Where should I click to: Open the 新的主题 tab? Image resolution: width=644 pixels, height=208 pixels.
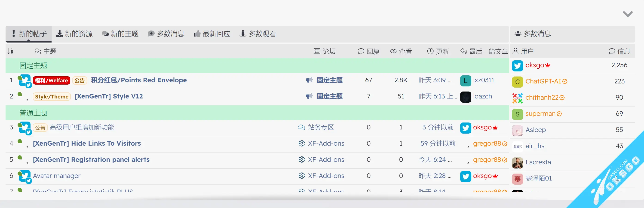120,34
